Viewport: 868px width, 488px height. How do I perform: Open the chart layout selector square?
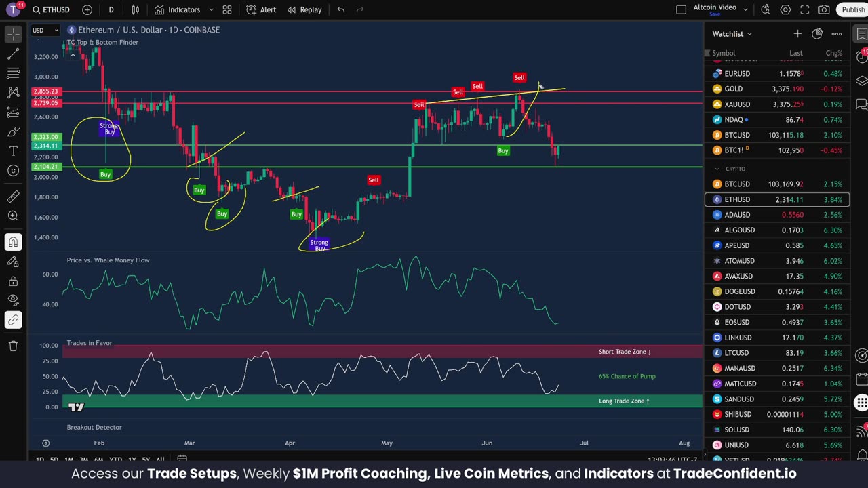(x=682, y=9)
